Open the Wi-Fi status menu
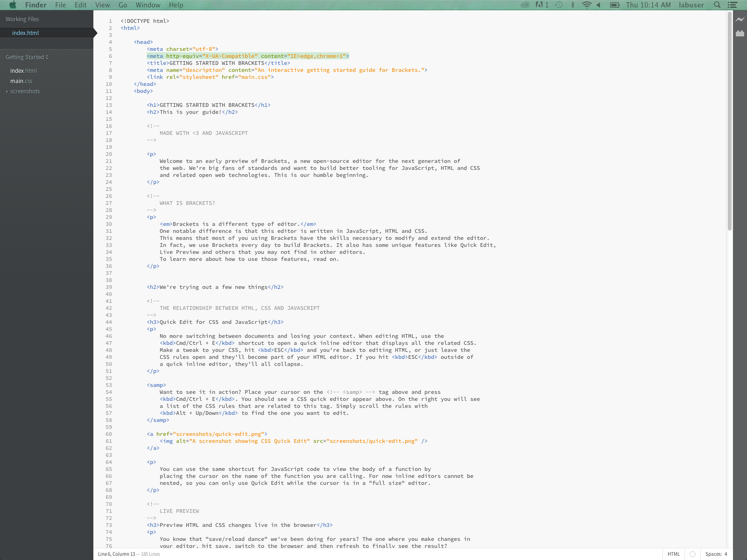 point(587,5)
